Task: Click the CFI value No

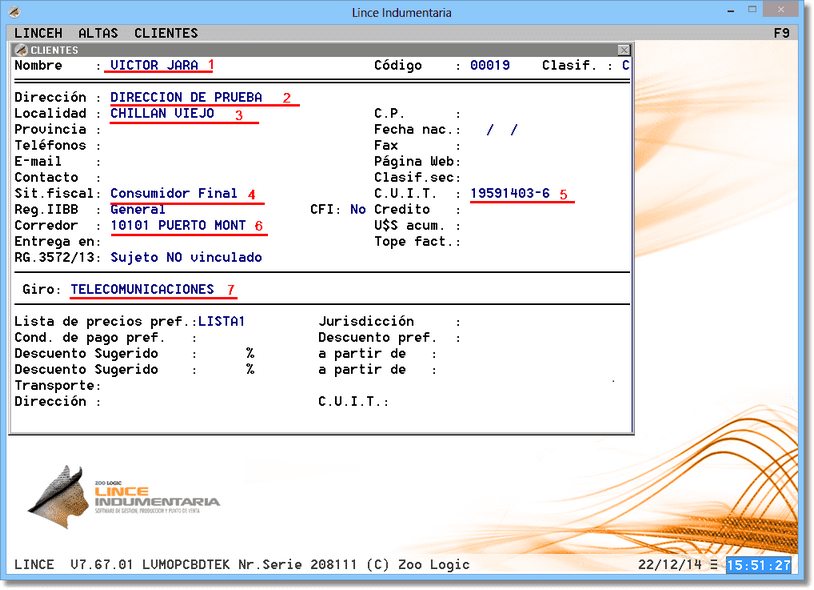Action: (x=358, y=209)
